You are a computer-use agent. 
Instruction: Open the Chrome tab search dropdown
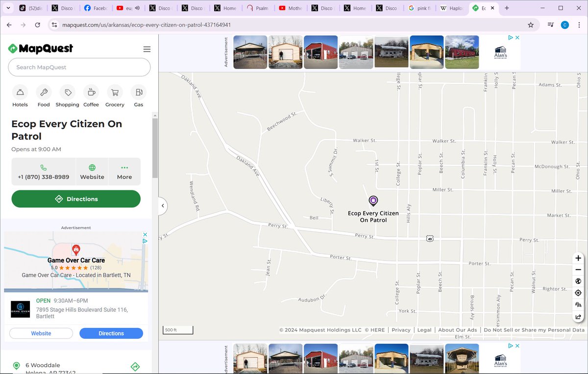pyautogui.click(x=8, y=8)
